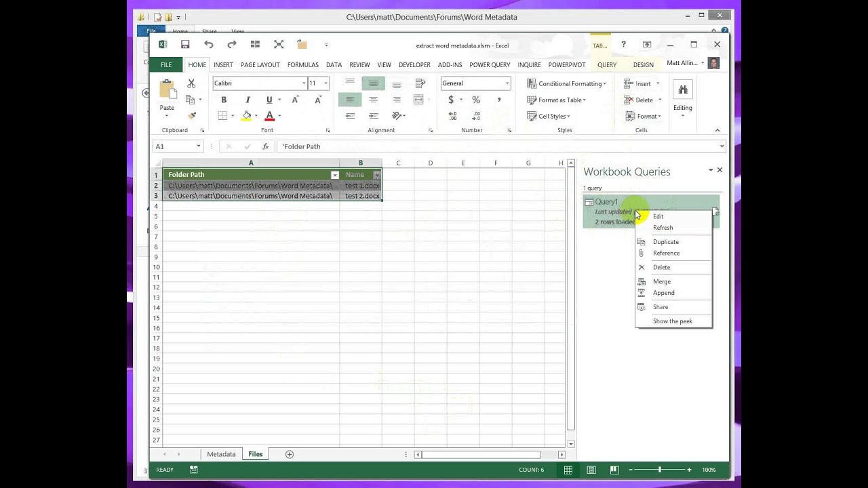Select Show the peek menu entry
This screenshot has width=868, height=488.
coord(673,321)
